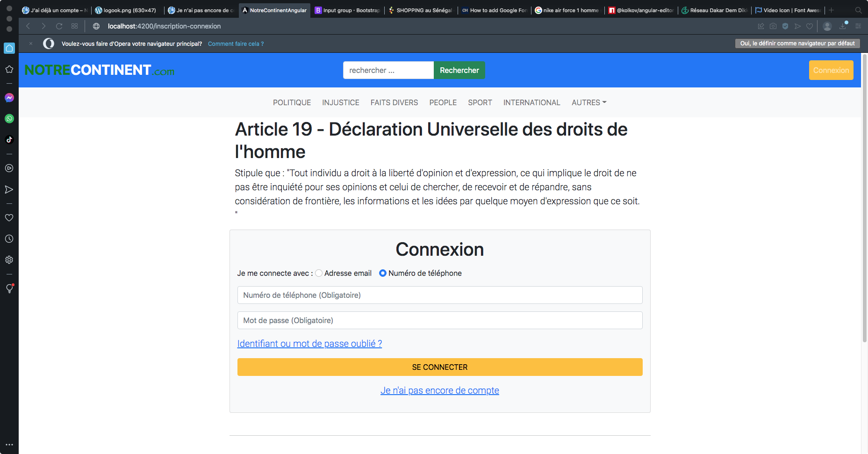The image size is (868, 454).
Task: Launch TikTok sidebar panel
Action: pos(9,140)
